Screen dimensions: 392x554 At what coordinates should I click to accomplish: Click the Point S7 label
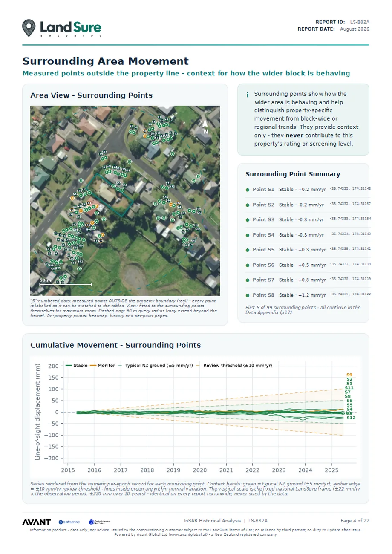pyautogui.click(x=263, y=280)
